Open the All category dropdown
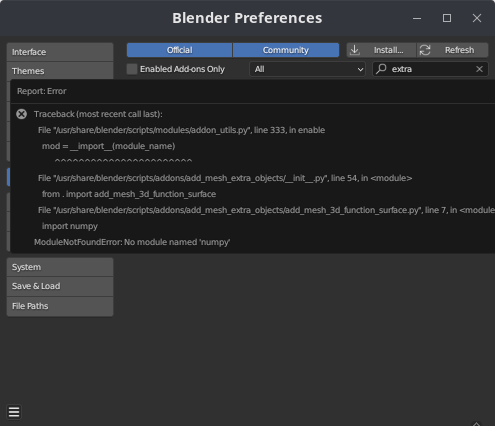495x426 pixels. coord(307,69)
